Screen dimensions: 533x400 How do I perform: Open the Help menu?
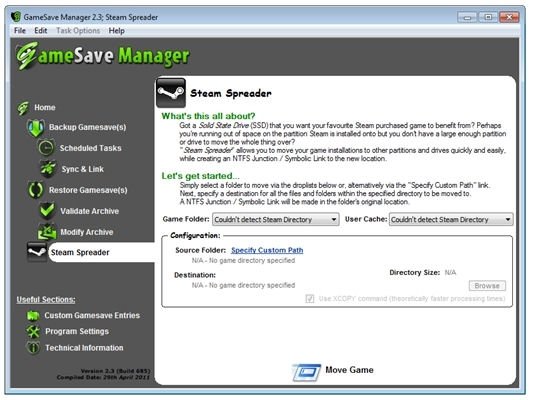[116, 31]
